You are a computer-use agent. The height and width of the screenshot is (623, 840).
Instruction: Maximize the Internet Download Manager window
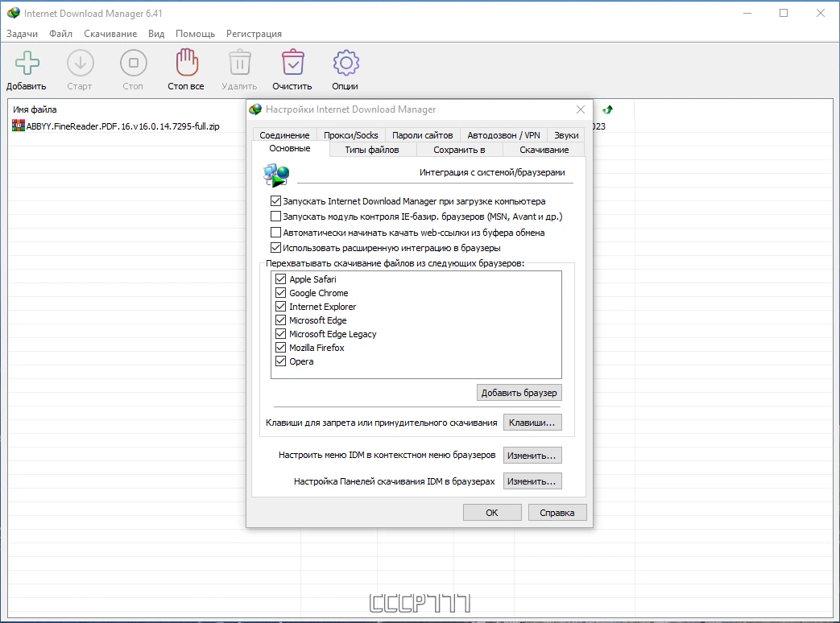[x=784, y=13]
